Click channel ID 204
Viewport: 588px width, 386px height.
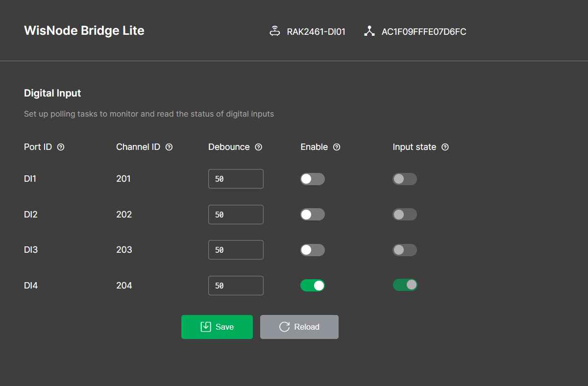[124, 286]
